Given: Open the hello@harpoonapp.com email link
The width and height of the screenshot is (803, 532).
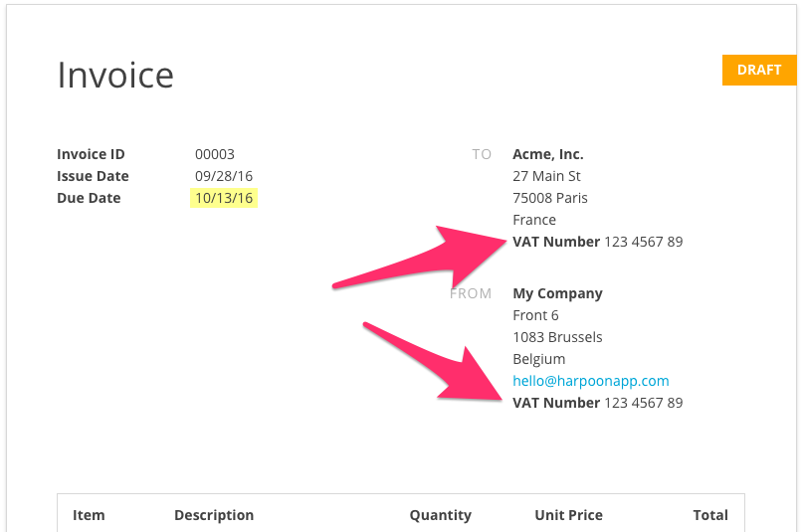Looking at the screenshot, I should pos(591,381).
